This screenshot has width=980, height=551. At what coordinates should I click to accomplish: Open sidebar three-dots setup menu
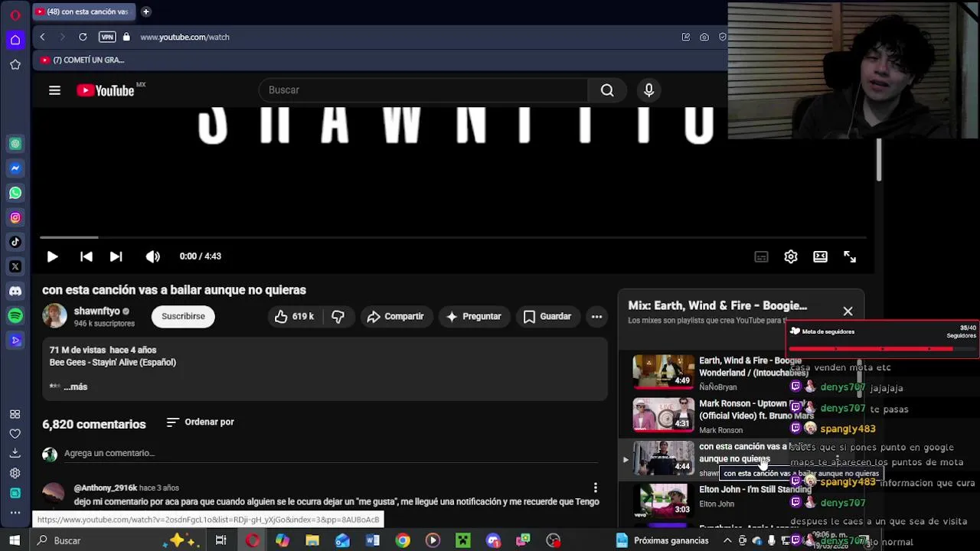[x=15, y=513]
